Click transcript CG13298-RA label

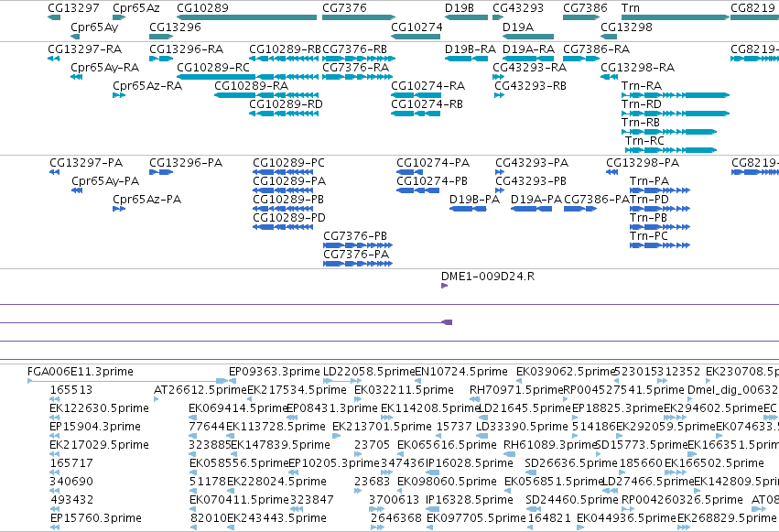pos(637,68)
